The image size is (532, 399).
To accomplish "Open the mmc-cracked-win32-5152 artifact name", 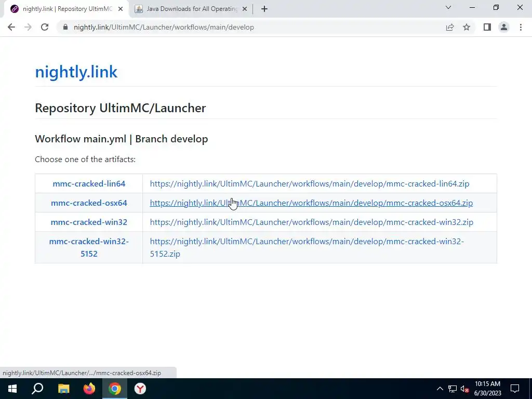I will click(x=89, y=247).
